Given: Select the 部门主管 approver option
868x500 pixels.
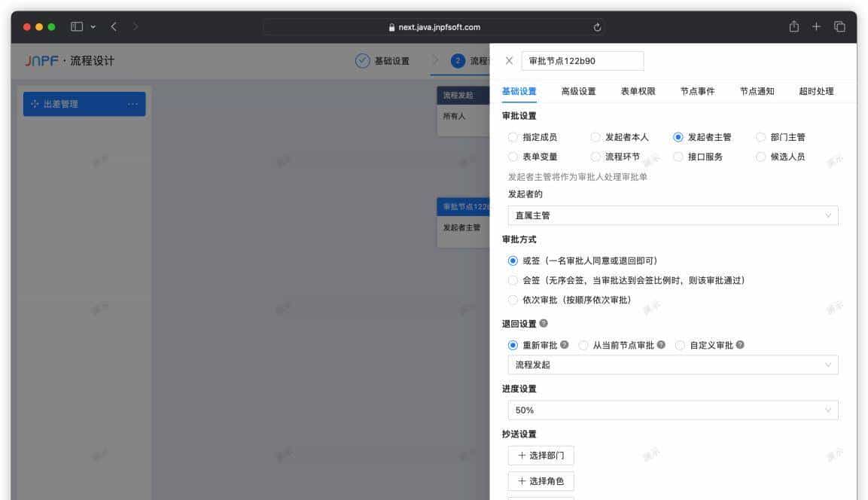Looking at the screenshot, I should click(761, 136).
